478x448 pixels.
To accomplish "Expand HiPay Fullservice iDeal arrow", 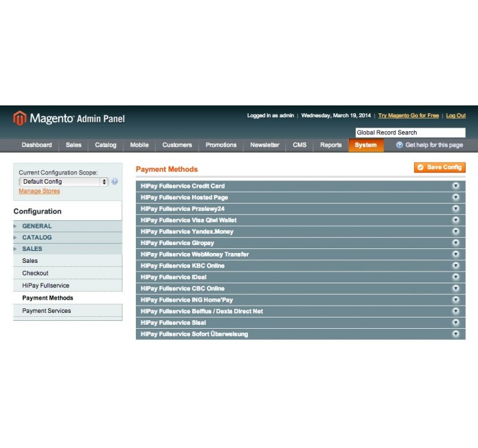I will (456, 277).
